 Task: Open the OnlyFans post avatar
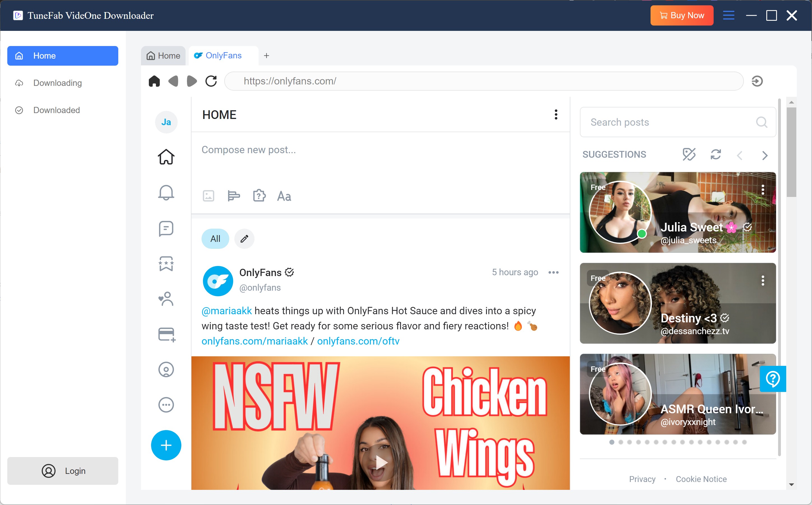(x=218, y=281)
